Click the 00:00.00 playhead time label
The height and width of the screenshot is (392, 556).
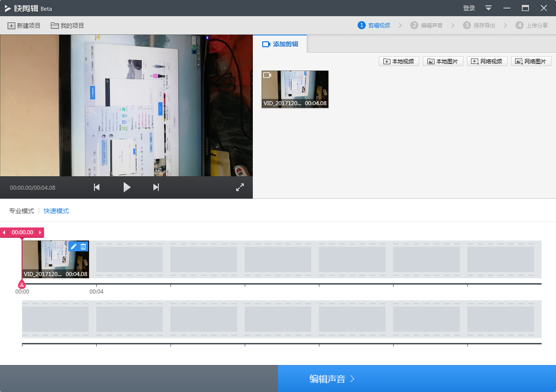tap(22, 232)
